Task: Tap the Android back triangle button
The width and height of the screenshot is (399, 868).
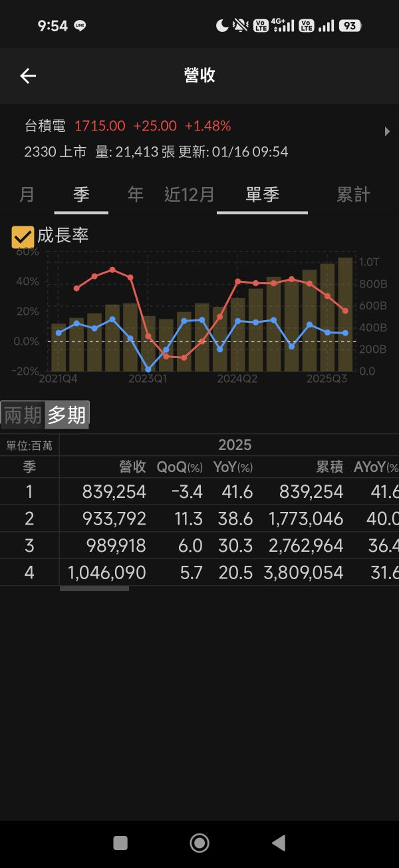Action: tap(279, 843)
